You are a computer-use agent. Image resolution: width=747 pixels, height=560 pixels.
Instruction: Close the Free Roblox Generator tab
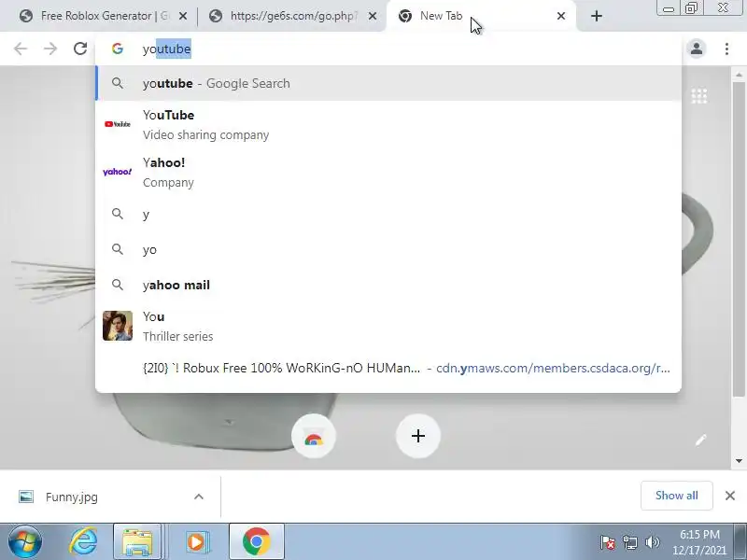tap(182, 16)
